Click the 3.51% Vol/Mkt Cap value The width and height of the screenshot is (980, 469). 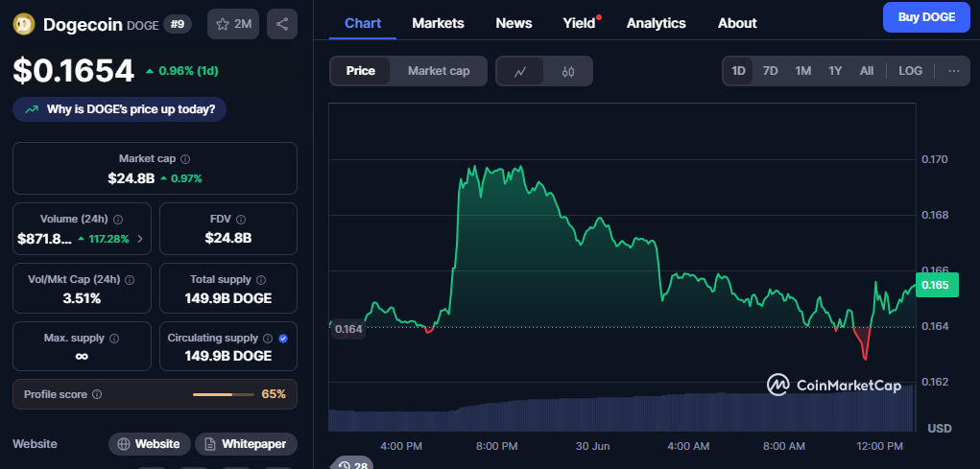click(82, 298)
